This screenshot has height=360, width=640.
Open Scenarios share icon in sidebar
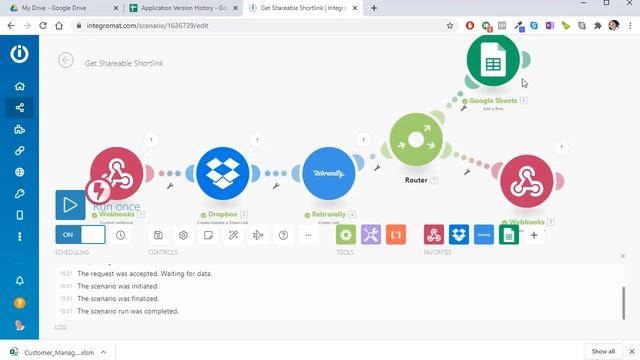(20, 108)
